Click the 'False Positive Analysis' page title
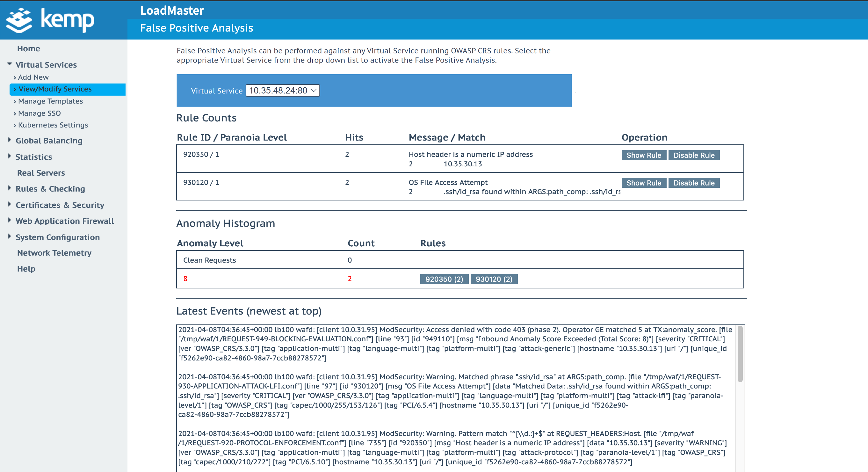The image size is (868, 472). (x=196, y=28)
